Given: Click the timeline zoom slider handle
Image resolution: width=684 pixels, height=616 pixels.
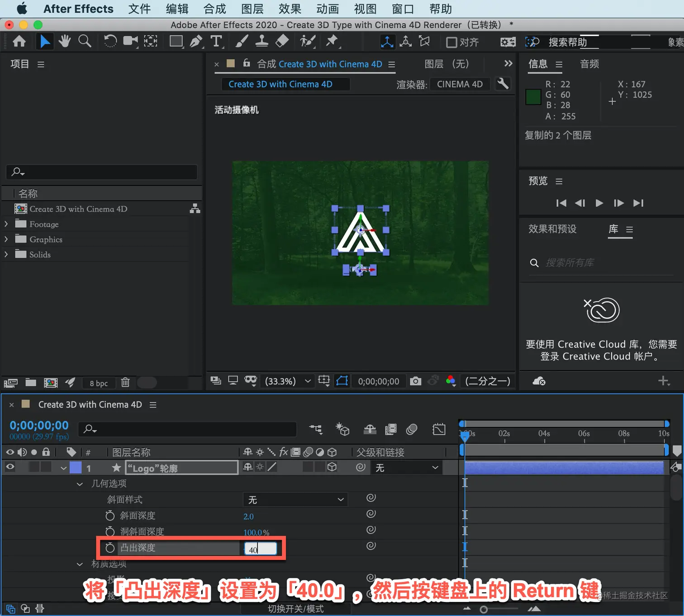Looking at the screenshot, I should click(x=484, y=610).
